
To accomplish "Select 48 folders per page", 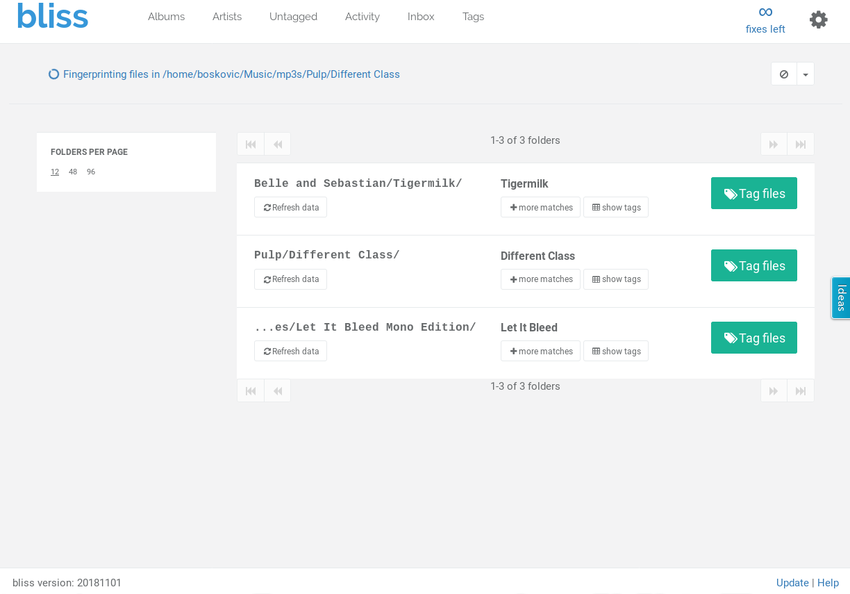I will [x=73, y=172].
